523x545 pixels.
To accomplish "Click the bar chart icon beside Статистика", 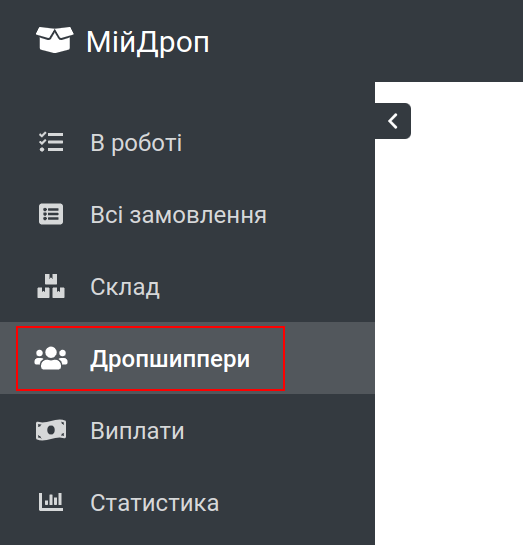I will [x=51, y=502].
